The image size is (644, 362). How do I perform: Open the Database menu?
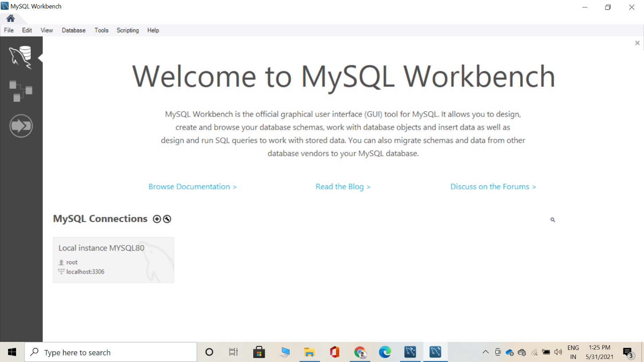click(74, 30)
